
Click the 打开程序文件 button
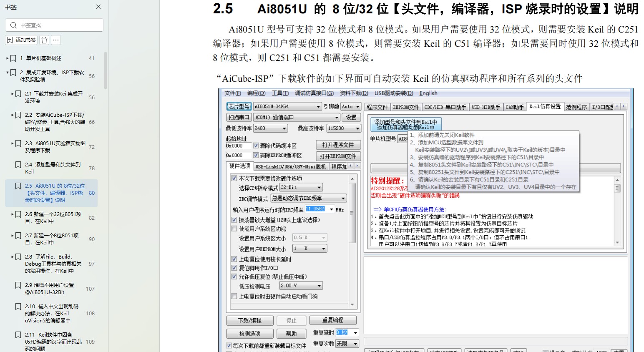click(x=338, y=145)
